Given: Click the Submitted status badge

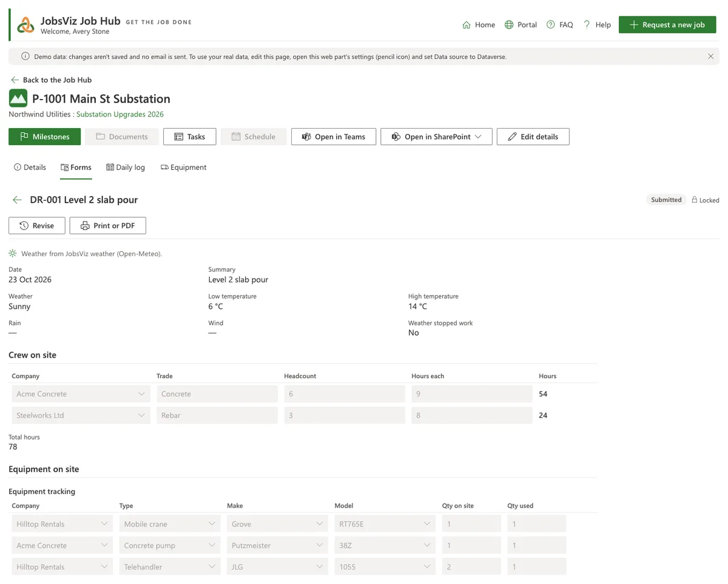Looking at the screenshot, I should (666, 200).
